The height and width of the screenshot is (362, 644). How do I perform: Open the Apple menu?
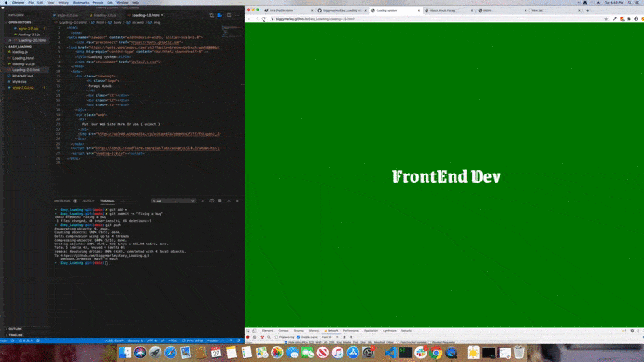pyautogui.click(x=6, y=3)
